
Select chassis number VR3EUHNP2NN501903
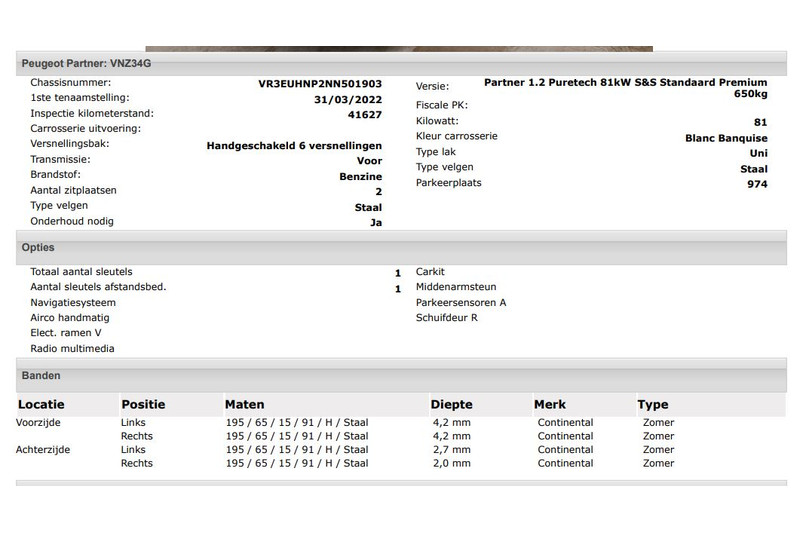pos(320,84)
